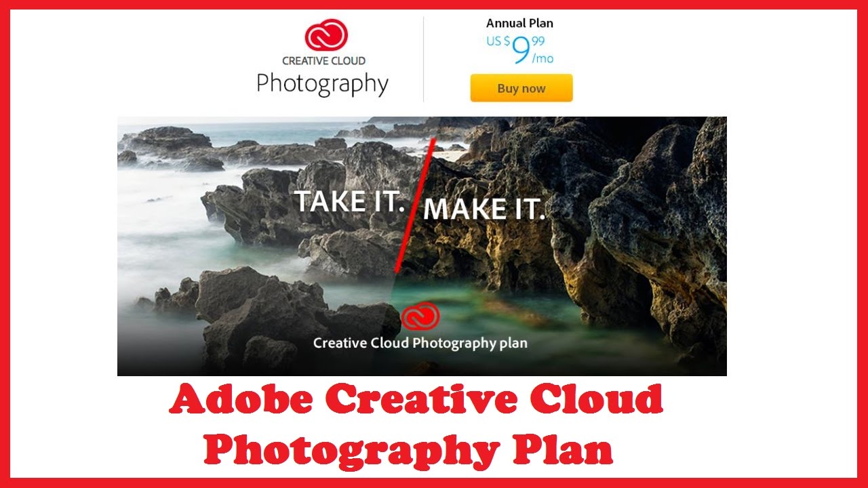Click the CREATIVE CLOUD wordmark under the logo
The height and width of the screenshot is (488, 868).
[x=324, y=61]
